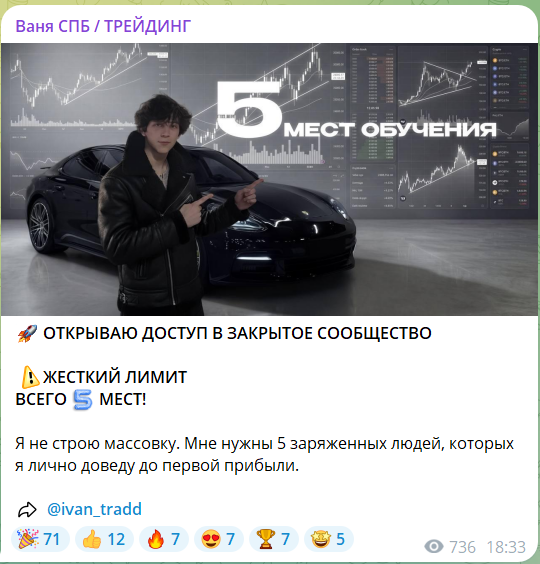
Task: Open the @ivan_tradd mention link
Action: 94,509
